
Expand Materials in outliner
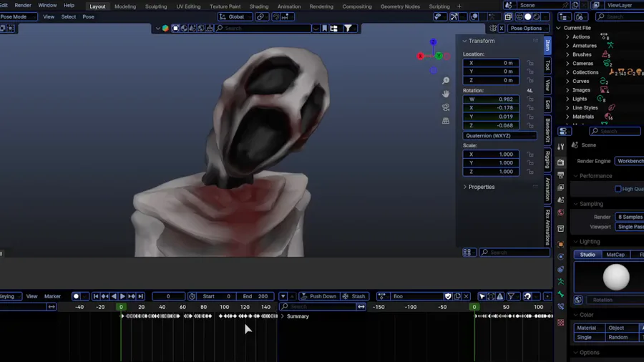tap(567, 117)
